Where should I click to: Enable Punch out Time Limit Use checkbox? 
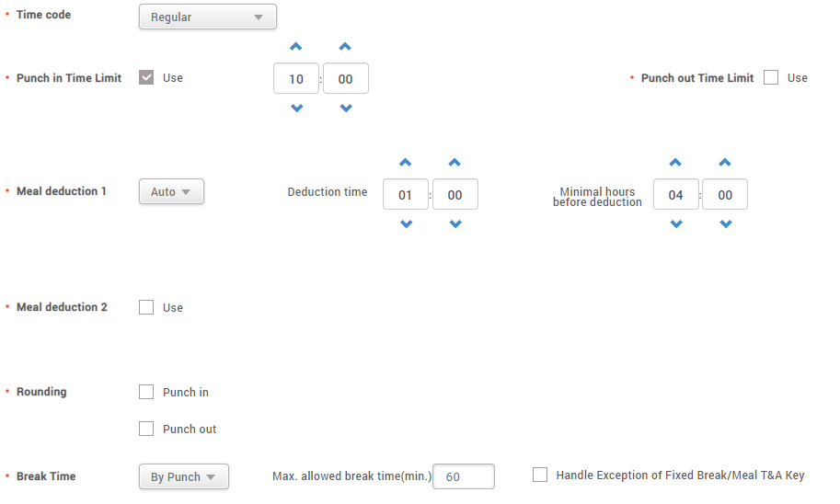pyautogui.click(x=771, y=77)
